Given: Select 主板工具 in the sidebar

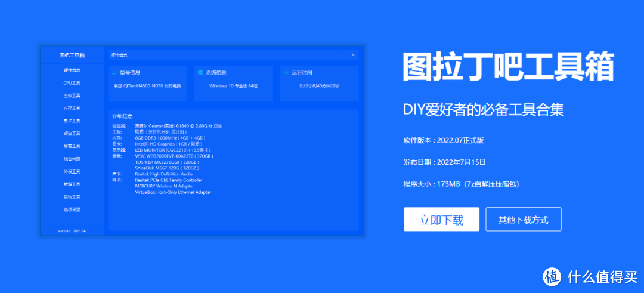Looking at the screenshot, I should 72,95.
